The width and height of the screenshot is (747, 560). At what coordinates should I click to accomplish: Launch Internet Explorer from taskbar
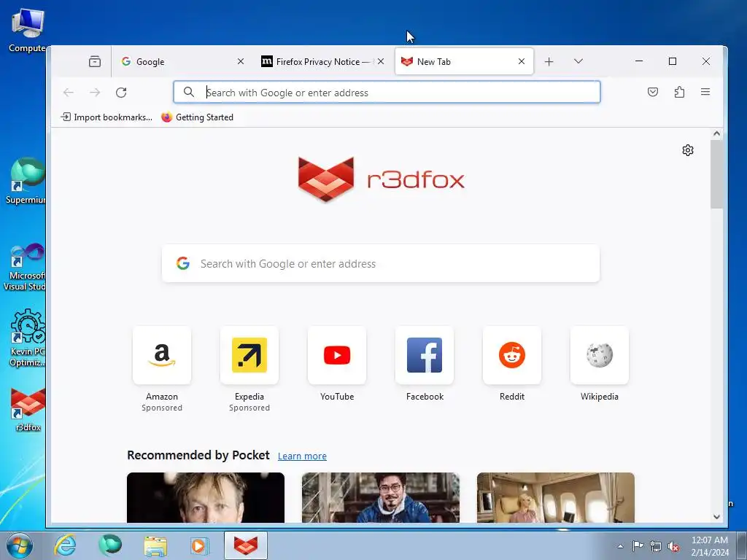coord(65,545)
